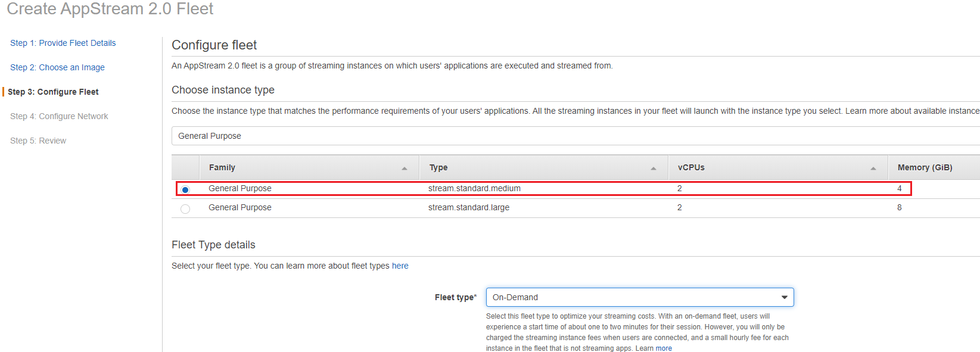
Task: Open Step 4: Configure Network
Action: point(59,116)
